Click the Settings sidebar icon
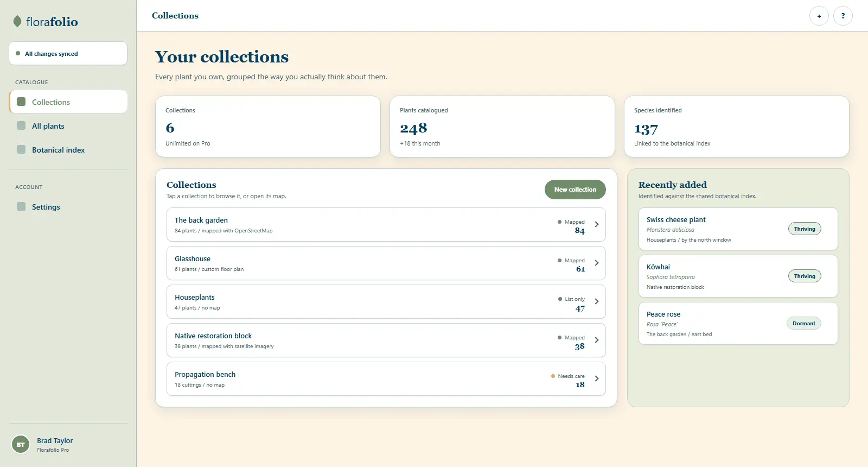This screenshot has width=868, height=467. pos(21,206)
